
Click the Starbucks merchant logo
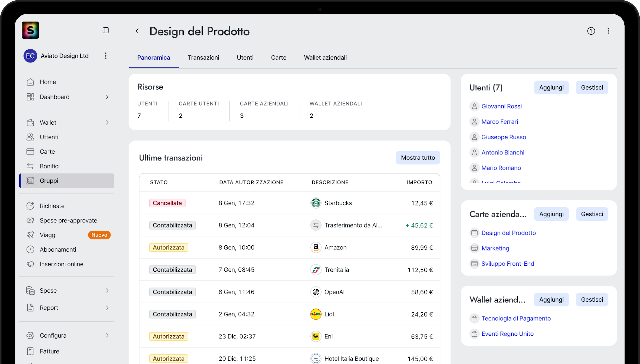[316, 203]
